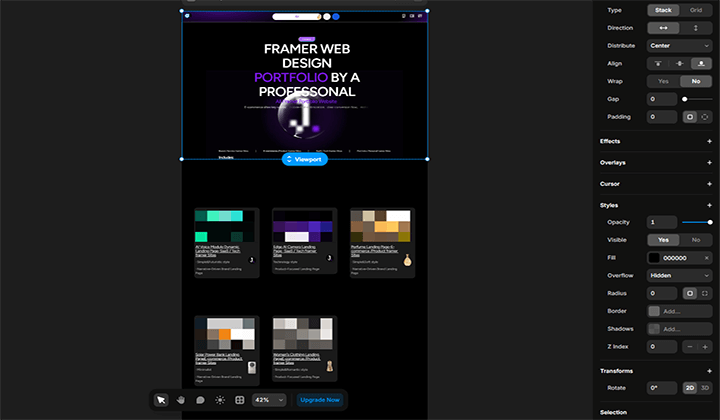Click the blue Viewport handle button
The image size is (720, 420).
304,159
